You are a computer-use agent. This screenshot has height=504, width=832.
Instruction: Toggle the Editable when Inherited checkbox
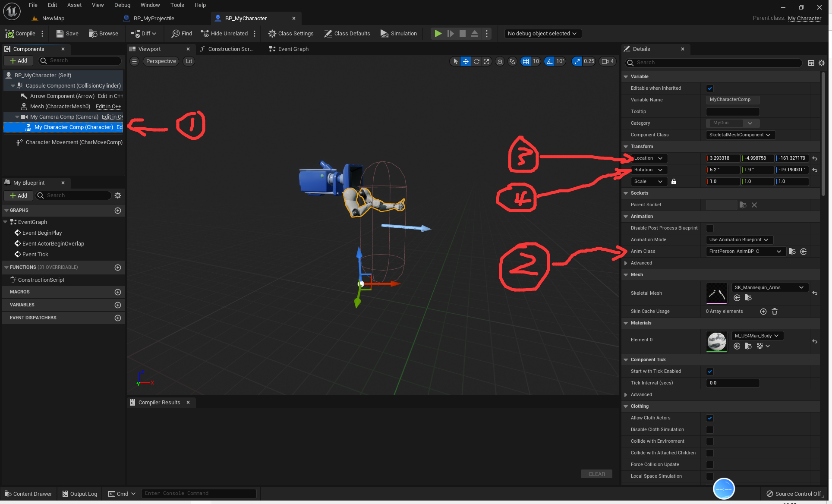point(710,88)
